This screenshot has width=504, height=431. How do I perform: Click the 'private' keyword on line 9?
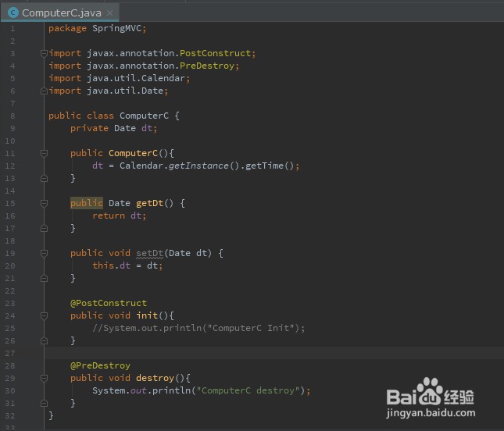pos(89,129)
